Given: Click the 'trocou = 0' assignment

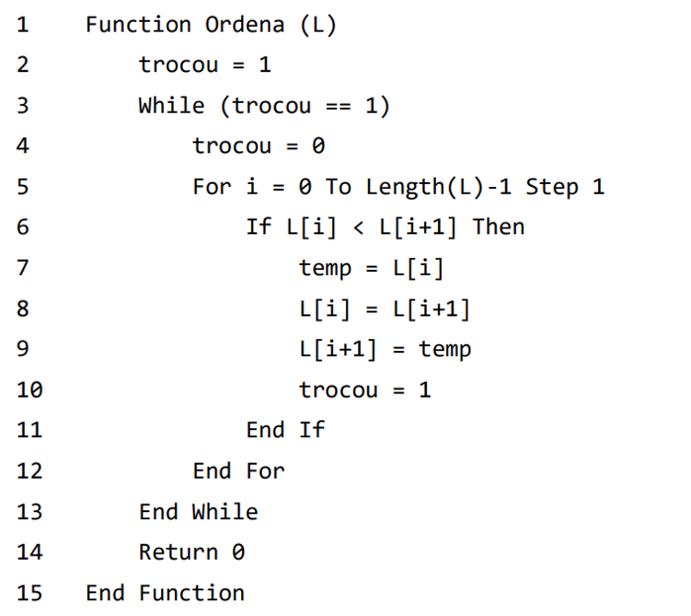Looking at the screenshot, I should [259, 146].
